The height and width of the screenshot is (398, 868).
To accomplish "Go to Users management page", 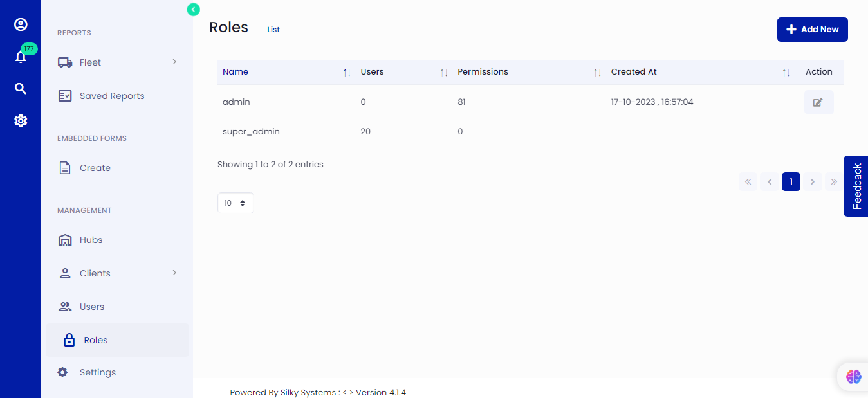I will 91,307.
